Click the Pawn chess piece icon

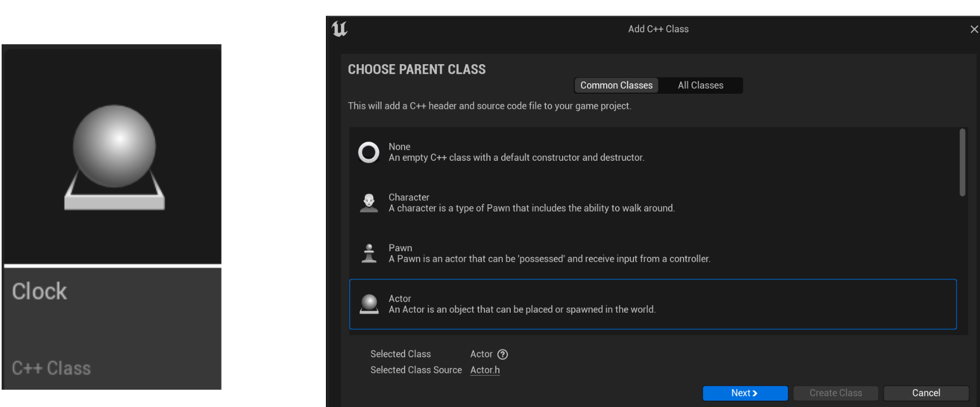[368, 253]
